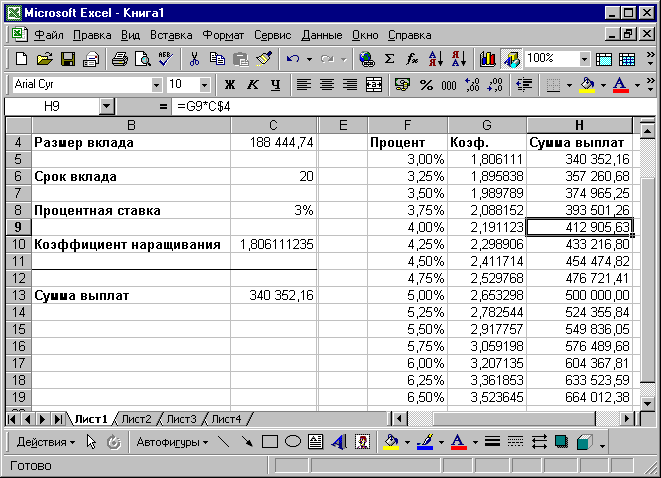Switch to the Лист3 sheet tab

click(181, 419)
